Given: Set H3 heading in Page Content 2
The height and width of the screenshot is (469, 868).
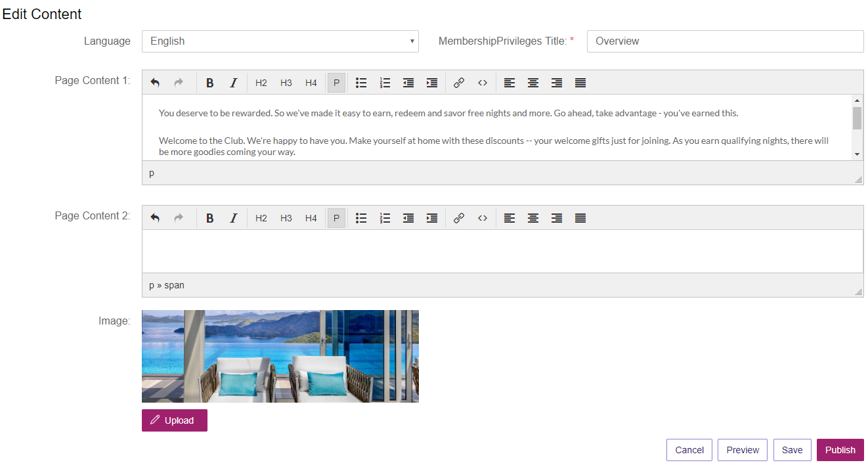Looking at the screenshot, I should [286, 218].
